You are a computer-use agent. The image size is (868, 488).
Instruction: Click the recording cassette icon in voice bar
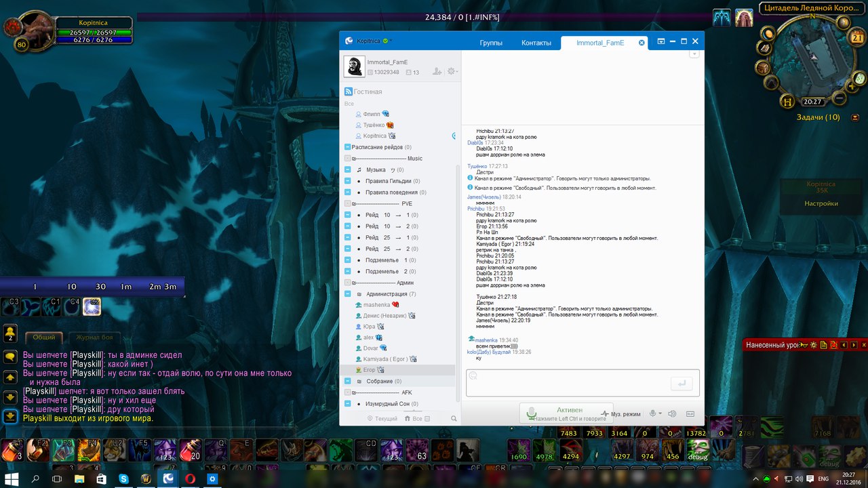coord(690,413)
